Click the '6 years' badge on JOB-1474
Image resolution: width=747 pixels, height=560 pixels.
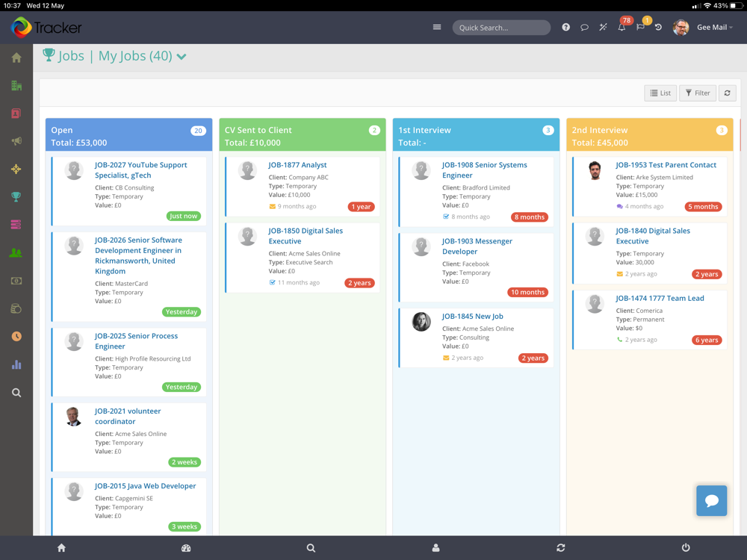pyautogui.click(x=707, y=340)
